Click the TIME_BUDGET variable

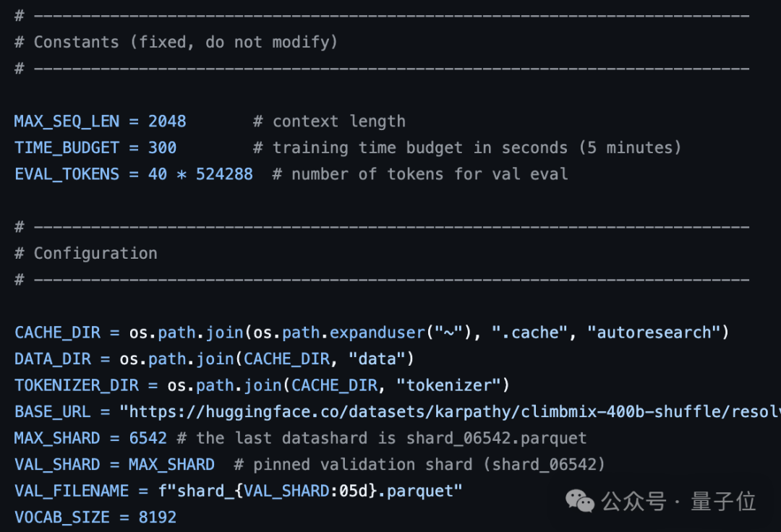67,148
